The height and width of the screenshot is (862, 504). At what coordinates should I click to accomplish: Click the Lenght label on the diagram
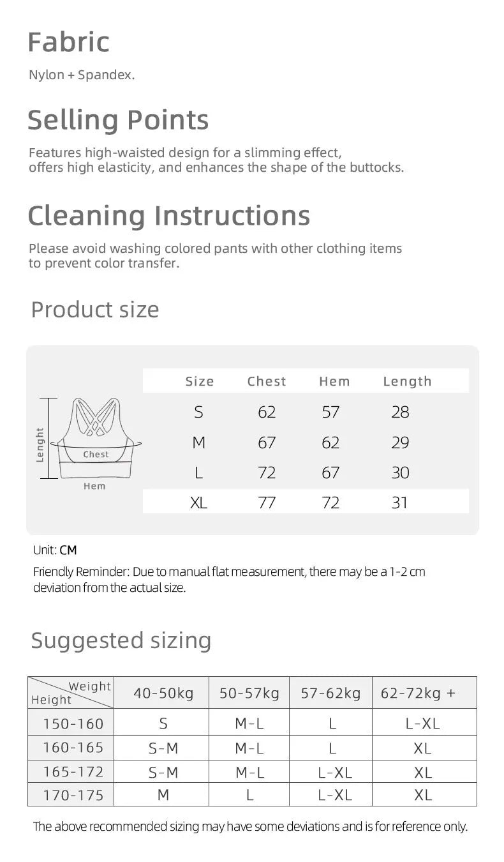[40, 445]
